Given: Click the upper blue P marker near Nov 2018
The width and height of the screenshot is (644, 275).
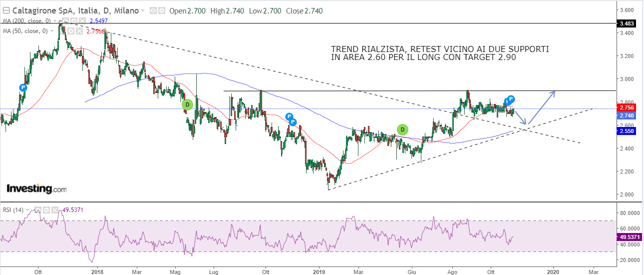Looking at the screenshot, I should click(x=289, y=116).
